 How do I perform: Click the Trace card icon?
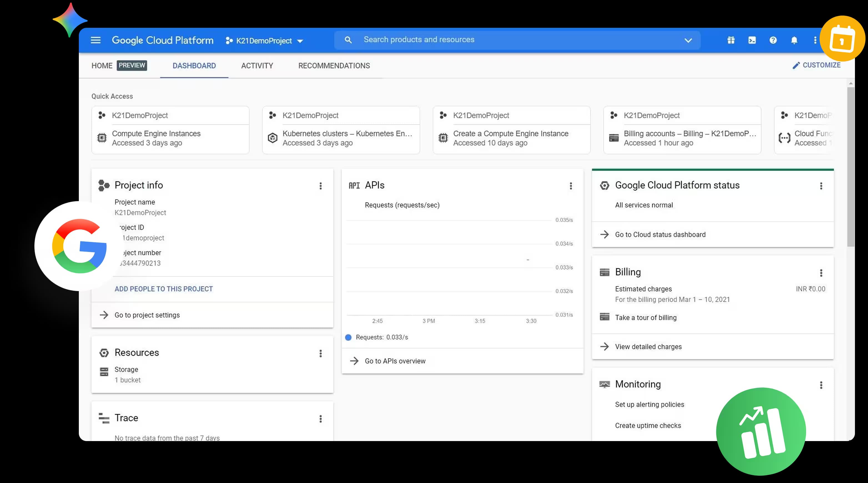pos(104,418)
